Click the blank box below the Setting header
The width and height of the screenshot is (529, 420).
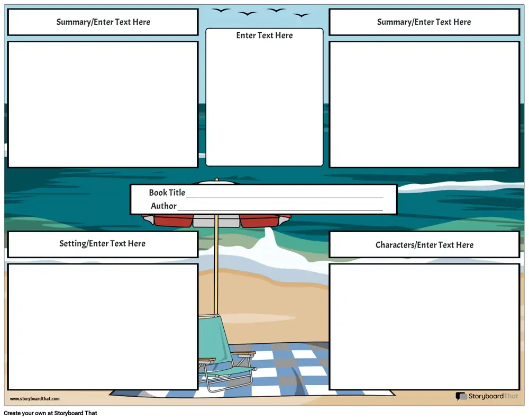[x=103, y=326]
